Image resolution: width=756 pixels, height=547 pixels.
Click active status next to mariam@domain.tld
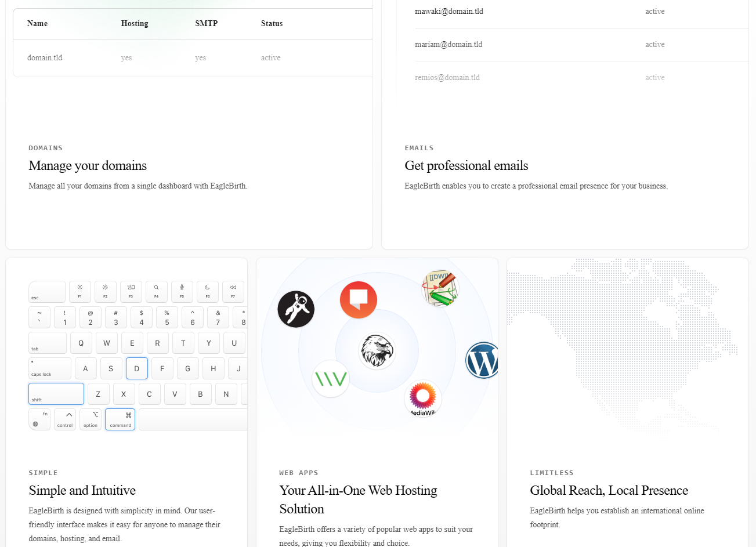655,45
